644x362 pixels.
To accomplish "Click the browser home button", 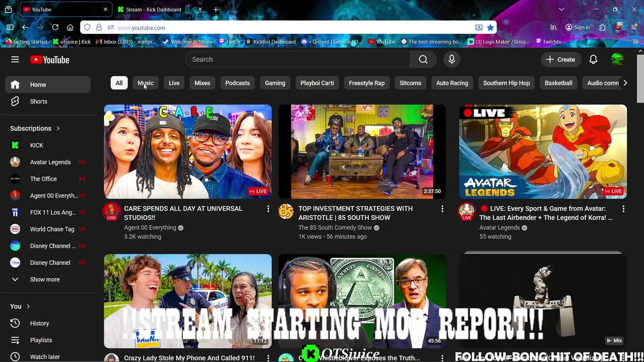I will click(70, 28).
